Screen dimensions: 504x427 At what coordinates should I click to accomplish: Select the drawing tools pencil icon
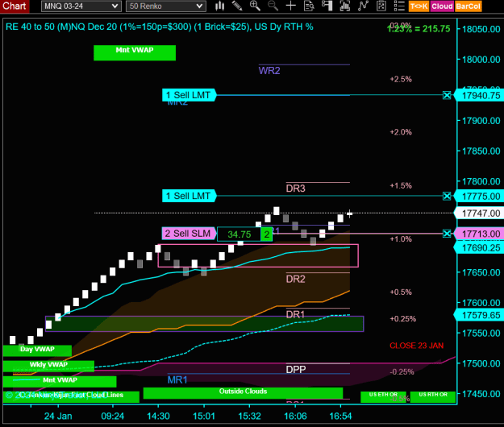coord(237,6)
